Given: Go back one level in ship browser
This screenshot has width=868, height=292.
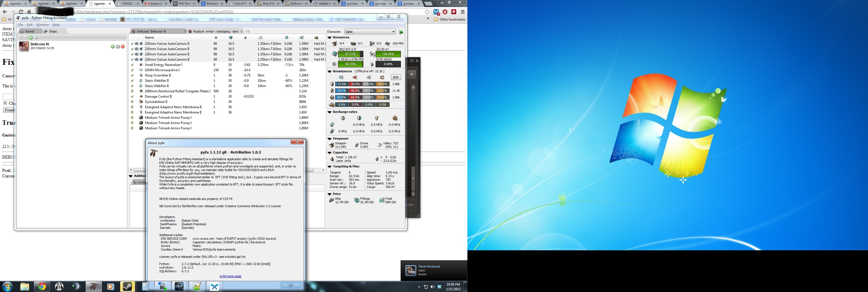Looking at the screenshot, I should pyautogui.click(x=26, y=38).
